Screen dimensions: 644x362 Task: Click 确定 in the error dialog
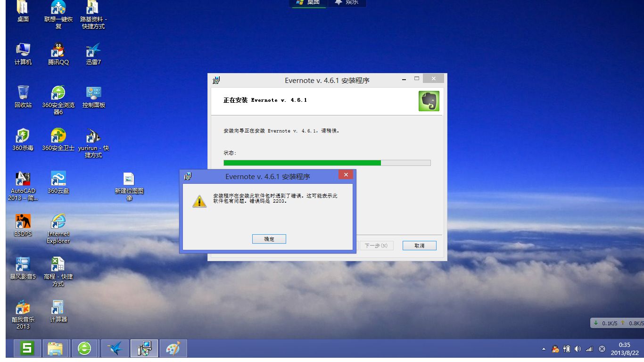pos(269,239)
